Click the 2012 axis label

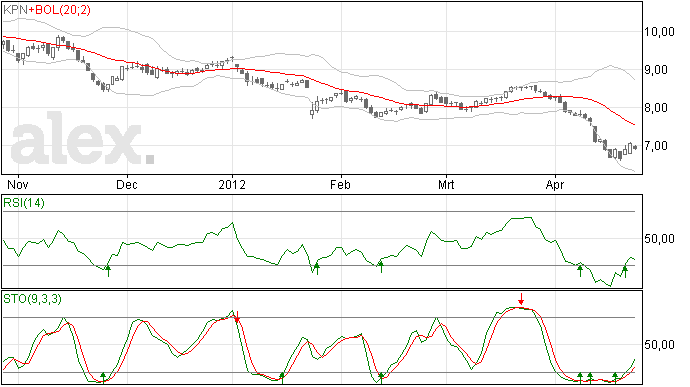click(x=232, y=184)
